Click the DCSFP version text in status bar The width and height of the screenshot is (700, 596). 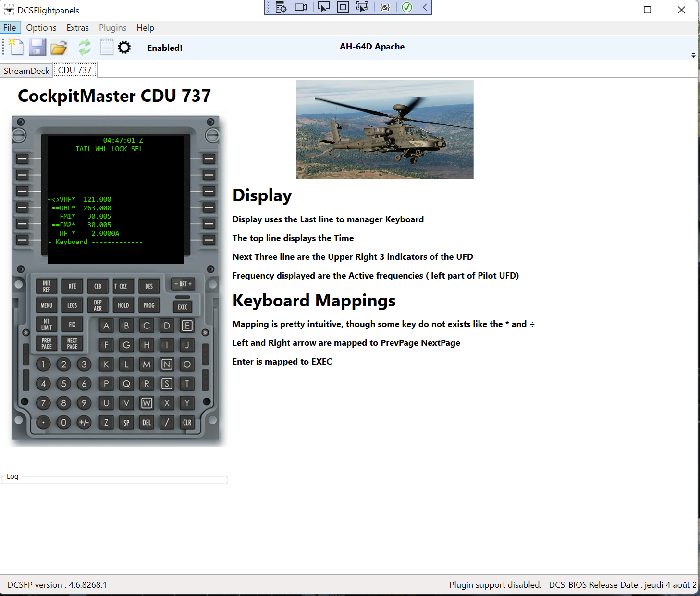(x=57, y=585)
